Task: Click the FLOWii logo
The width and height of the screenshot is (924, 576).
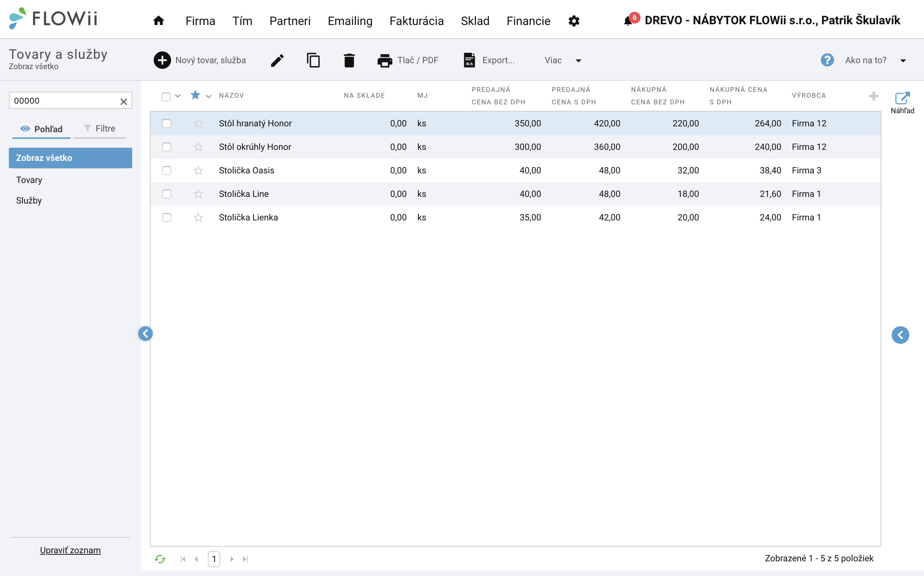Action: pos(53,18)
